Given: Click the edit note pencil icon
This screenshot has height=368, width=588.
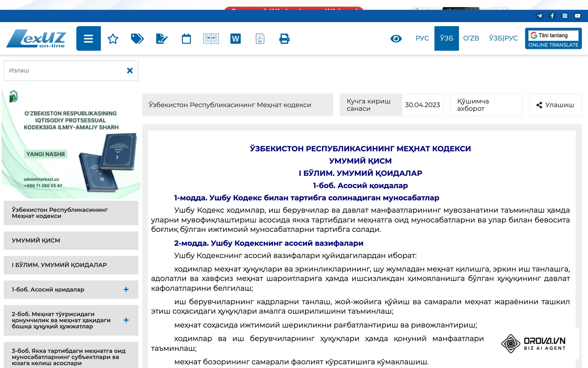Looking at the screenshot, I should [x=162, y=38].
